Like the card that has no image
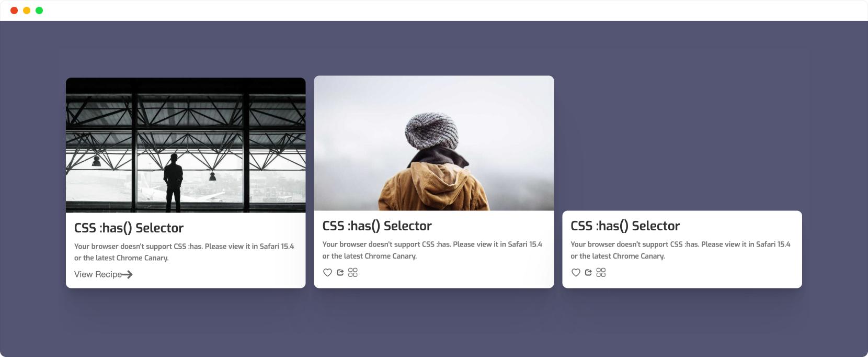868x357 pixels. point(576,272)
